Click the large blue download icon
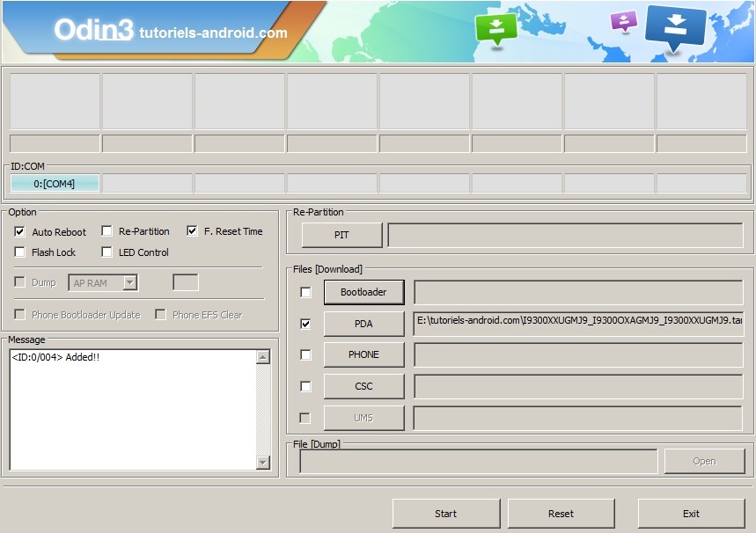The height and width of the screenshot is (533, 756). point(676,28)
